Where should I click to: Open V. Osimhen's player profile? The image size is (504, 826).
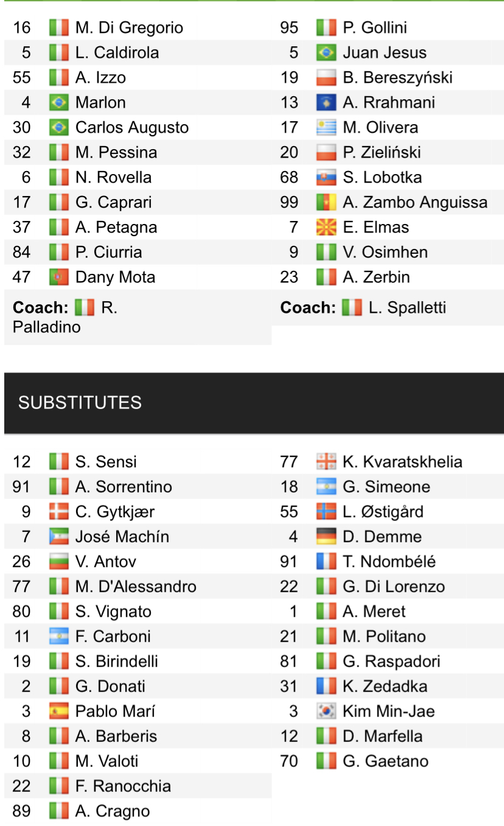click(385, 253)
